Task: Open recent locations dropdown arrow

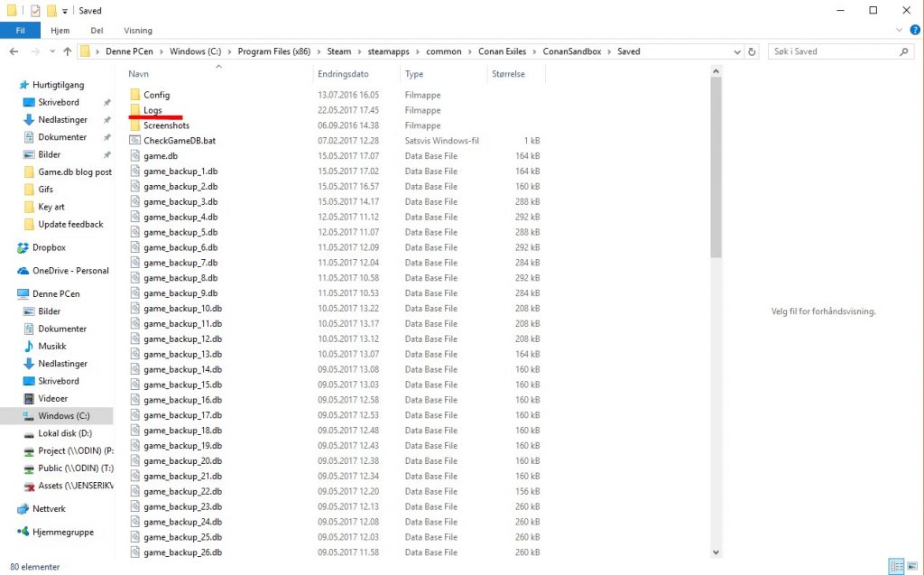Action: (x=51, y=51)
